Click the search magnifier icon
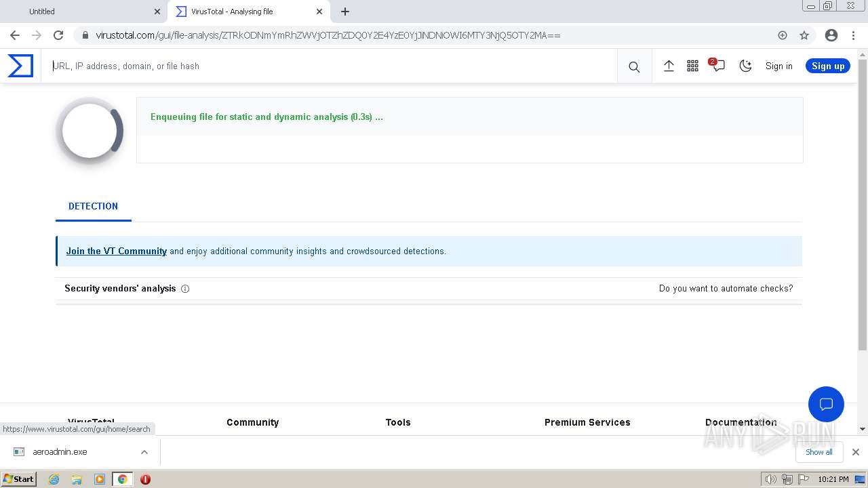This screenshot has height=488, width=868. (634, 66)
